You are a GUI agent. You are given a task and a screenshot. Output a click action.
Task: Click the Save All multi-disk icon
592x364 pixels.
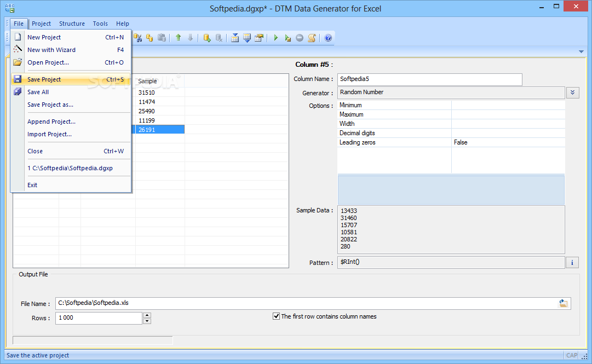tap(18, 91)
